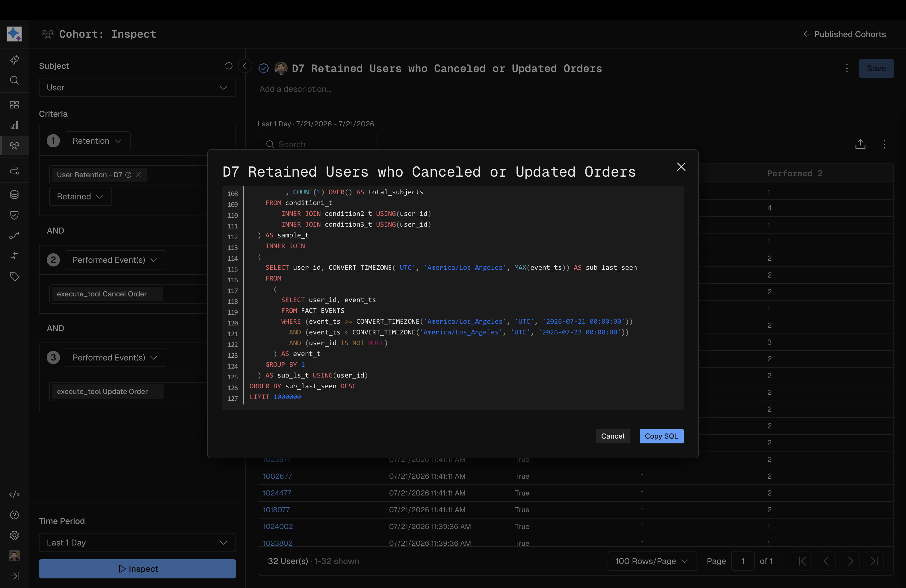The height and width of the screenshot is (588, 906).
Task: Open the code brackets sidebar icon
Action: (x=14, y=494)
